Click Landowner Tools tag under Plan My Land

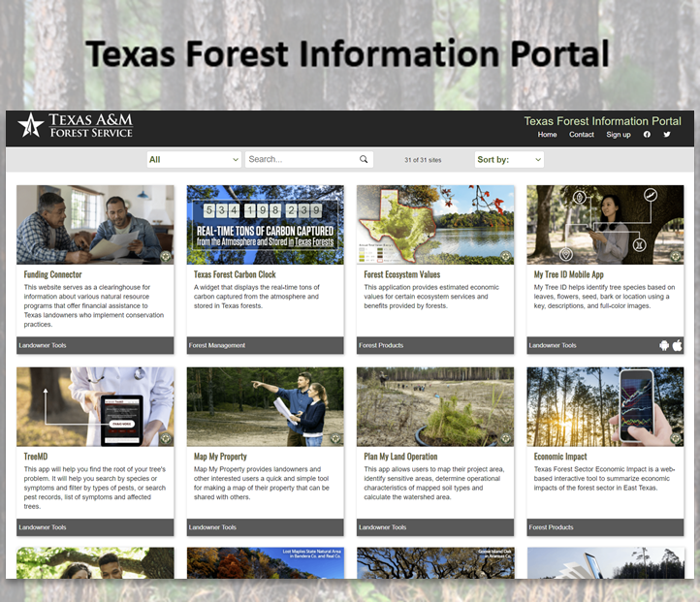point(383,527)
